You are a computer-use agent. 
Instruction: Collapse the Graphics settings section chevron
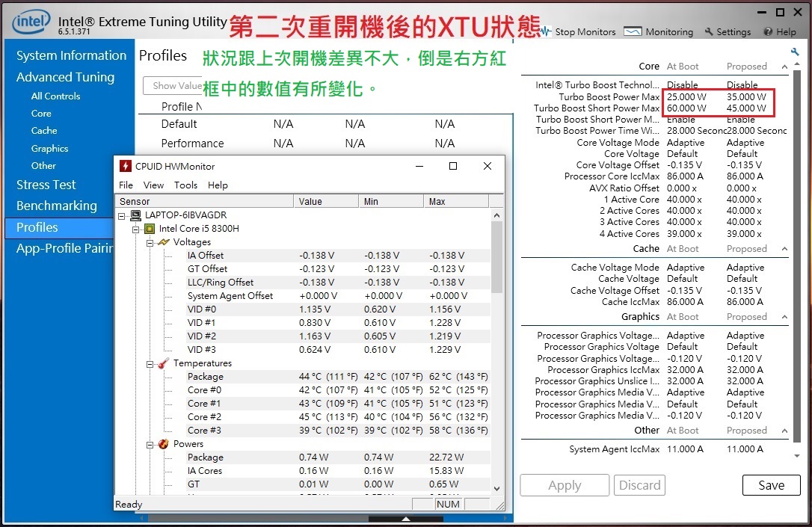(784, 316)
